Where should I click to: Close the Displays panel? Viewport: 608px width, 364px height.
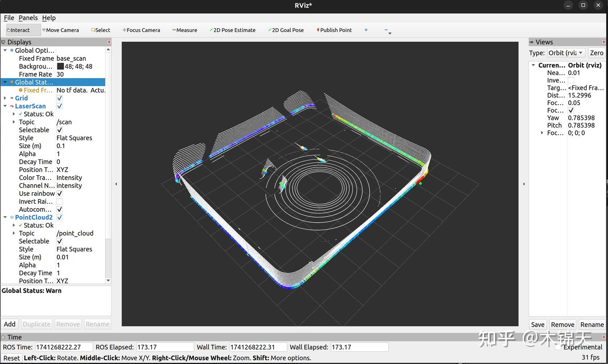pos(109,42)
